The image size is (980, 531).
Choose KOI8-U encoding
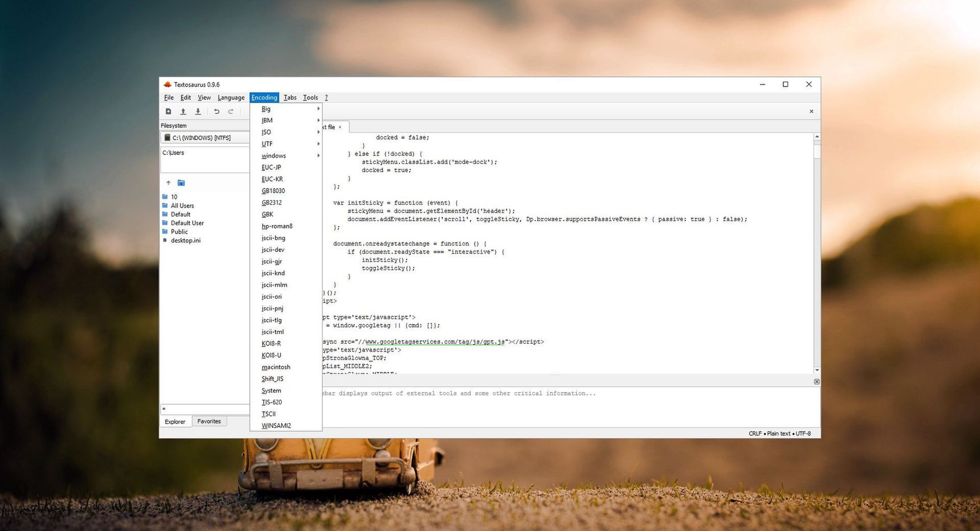click(x=286, y=356)
